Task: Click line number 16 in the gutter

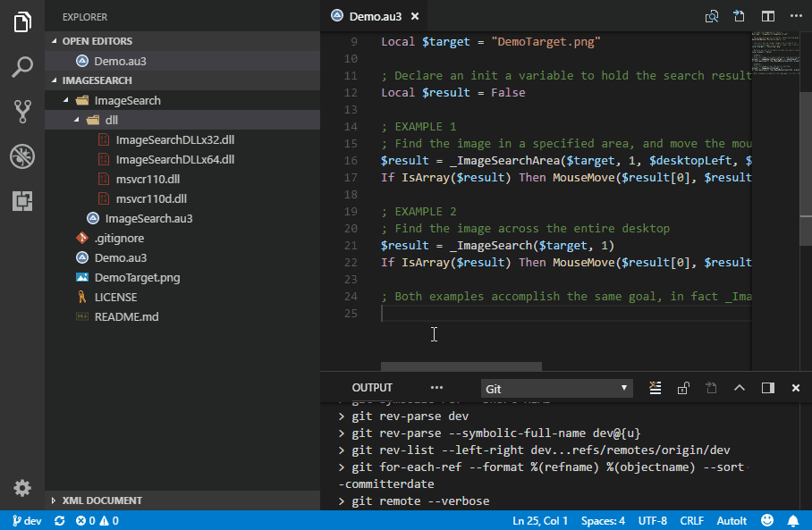Action: (x=351, y=161)
